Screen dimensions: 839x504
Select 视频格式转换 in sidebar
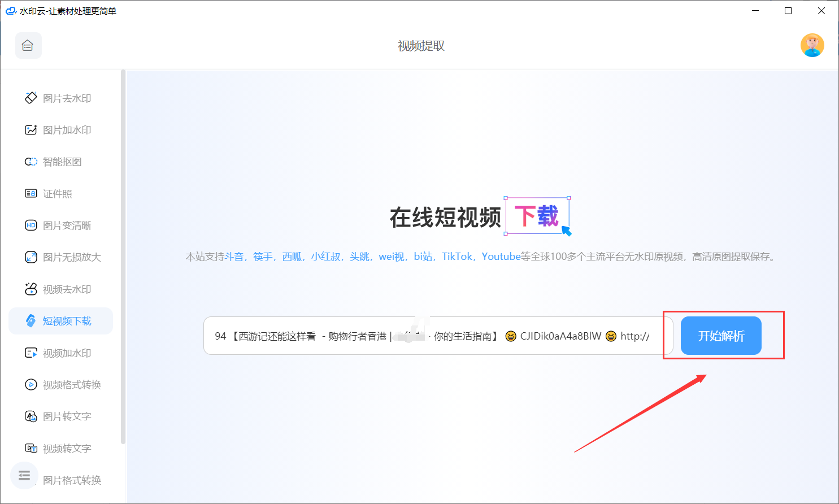click(60, 385)
